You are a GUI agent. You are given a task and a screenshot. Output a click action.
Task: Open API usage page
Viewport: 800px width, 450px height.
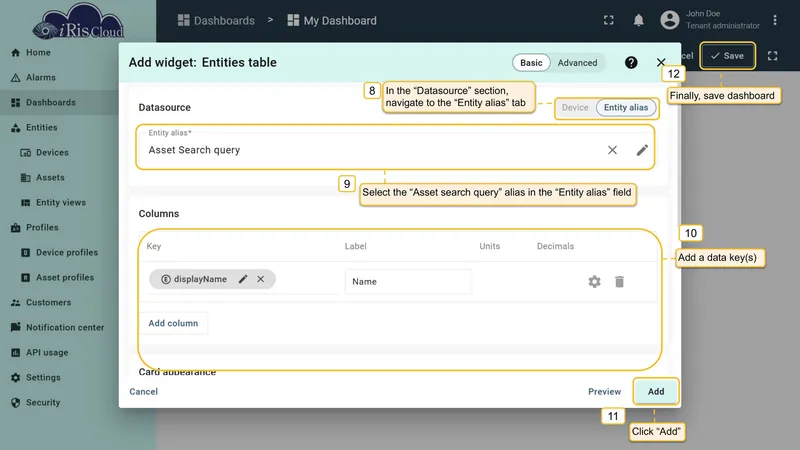(x=47, y=353)
